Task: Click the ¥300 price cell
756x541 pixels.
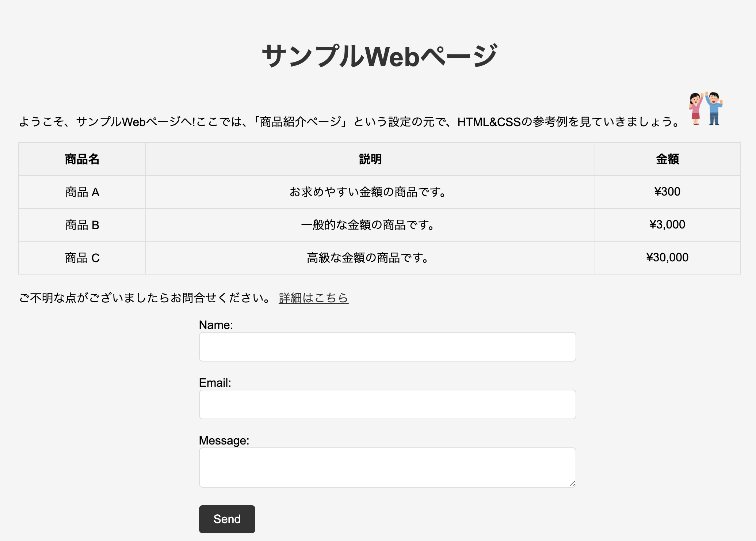Action: pos(667,192)
